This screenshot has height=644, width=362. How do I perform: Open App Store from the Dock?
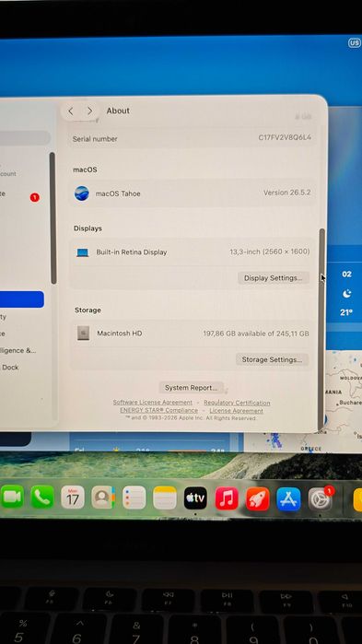[288, 499]
